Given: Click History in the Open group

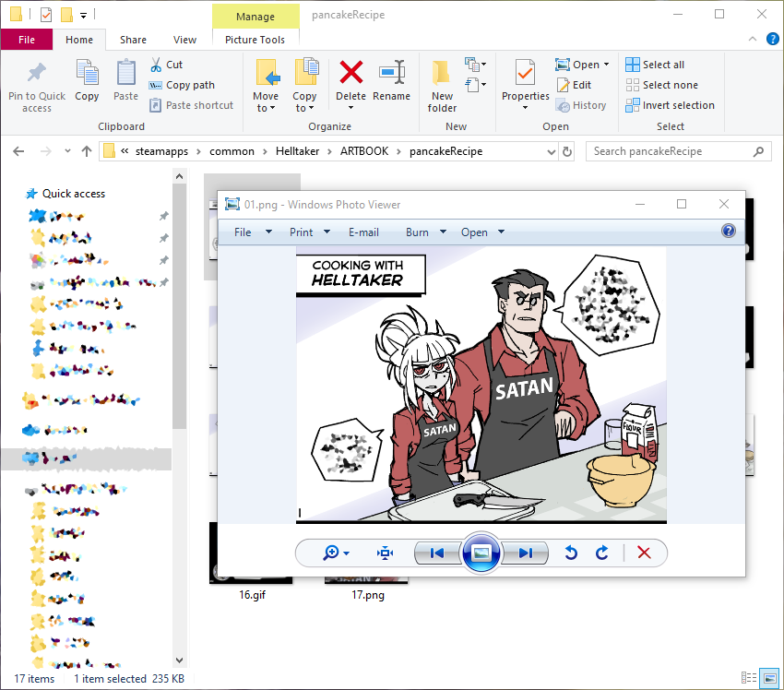Looking at the screenshot, I should coord(581,105).
